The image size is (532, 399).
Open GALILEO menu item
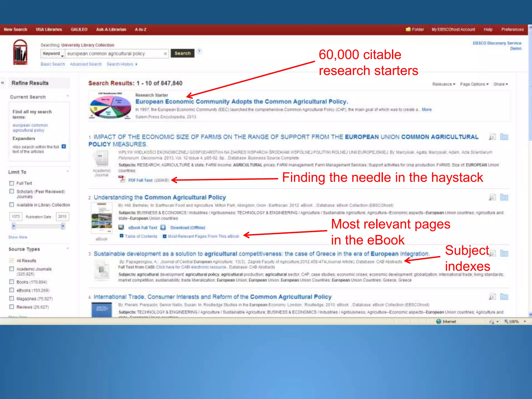[x=79, y=29]
